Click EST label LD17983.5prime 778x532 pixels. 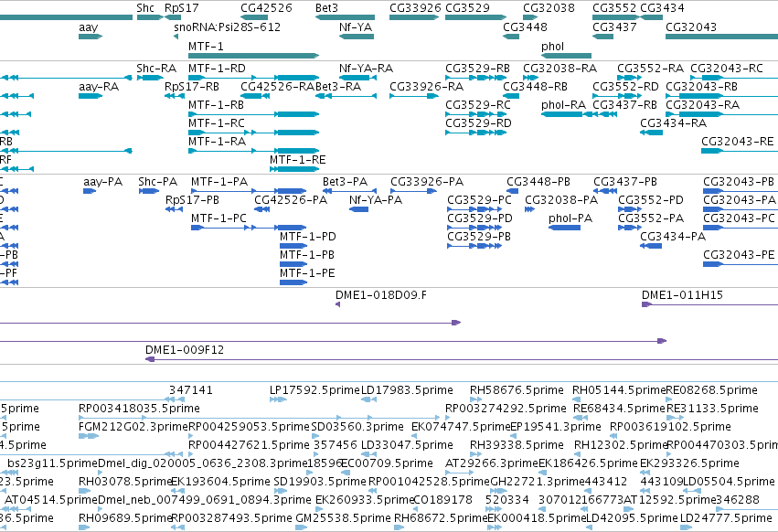tap(407, 390)
